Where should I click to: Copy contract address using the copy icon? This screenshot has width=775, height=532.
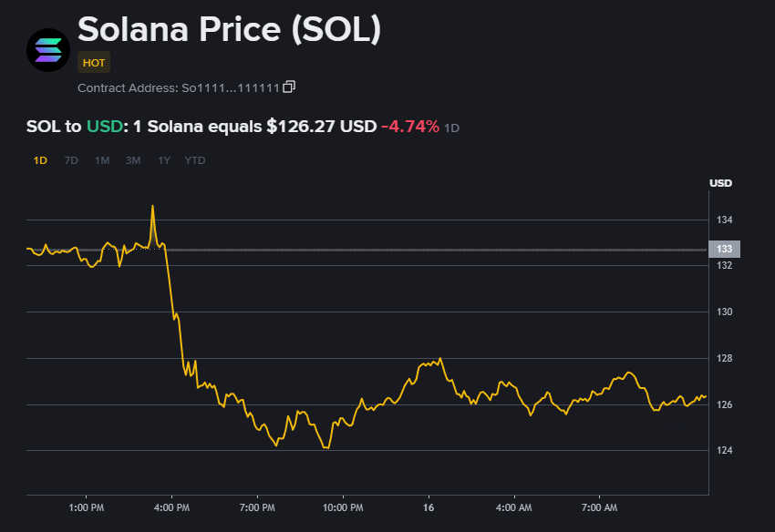[289, 86]
